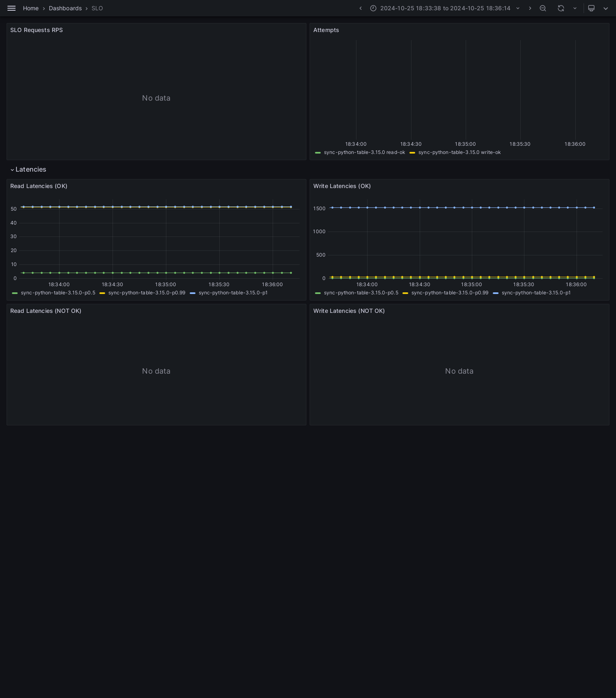Shift time range forward arrow

[x=530, y=8]
